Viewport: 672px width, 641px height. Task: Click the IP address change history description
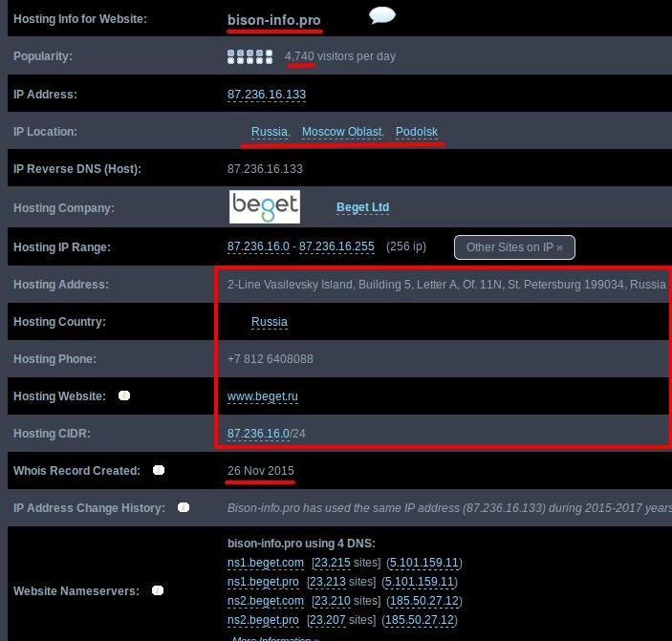(449, 508)
